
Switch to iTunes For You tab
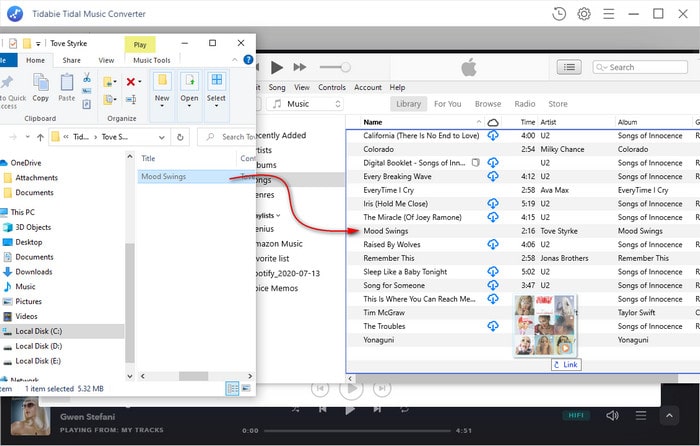tap(447, 104)
